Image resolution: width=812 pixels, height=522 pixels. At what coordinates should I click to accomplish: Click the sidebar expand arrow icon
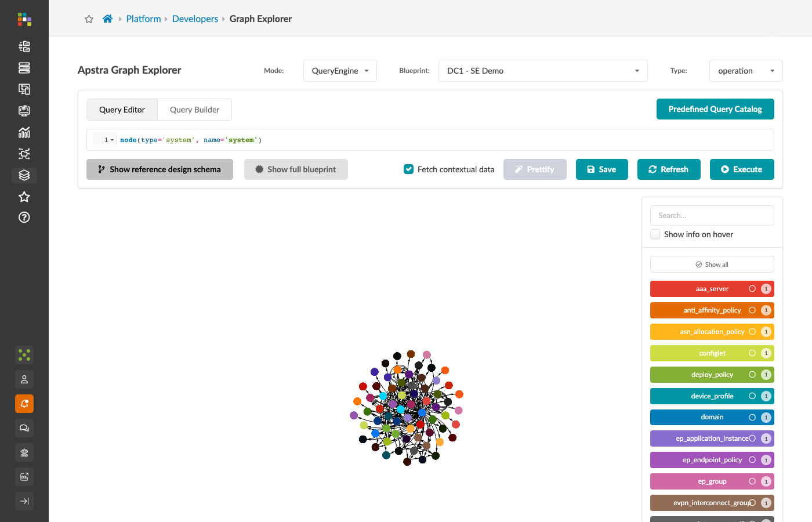pyautogui.click(x=24, y=501)
